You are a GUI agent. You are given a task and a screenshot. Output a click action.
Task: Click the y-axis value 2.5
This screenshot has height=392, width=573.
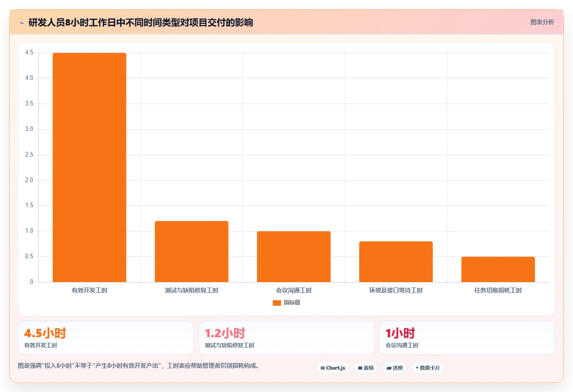click(x=29, y=155)
